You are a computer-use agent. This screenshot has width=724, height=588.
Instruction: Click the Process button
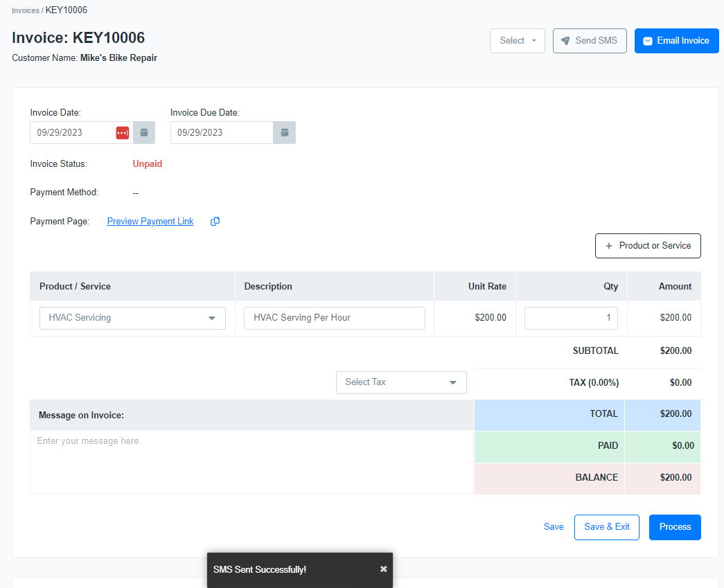[675, 527]
